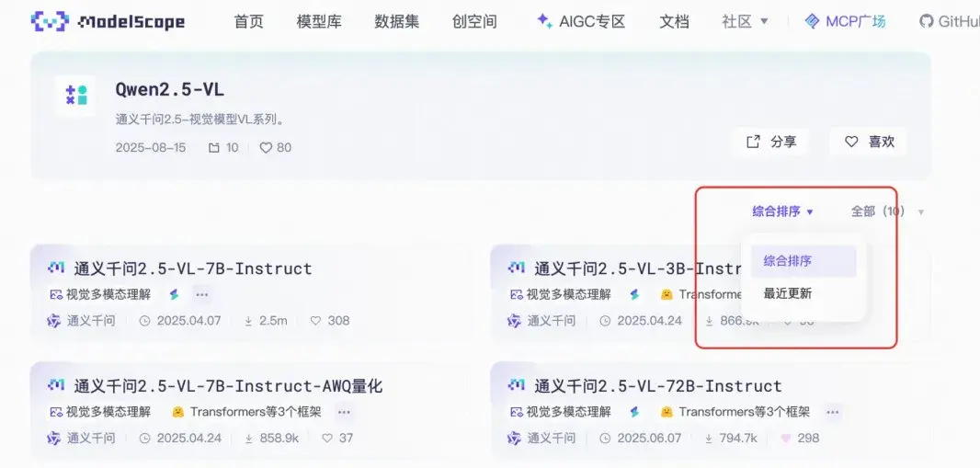980x468 pixels.
Task: Click Transformers等3个框架 on the AWQ量化 card
Action: pos(256,412)
